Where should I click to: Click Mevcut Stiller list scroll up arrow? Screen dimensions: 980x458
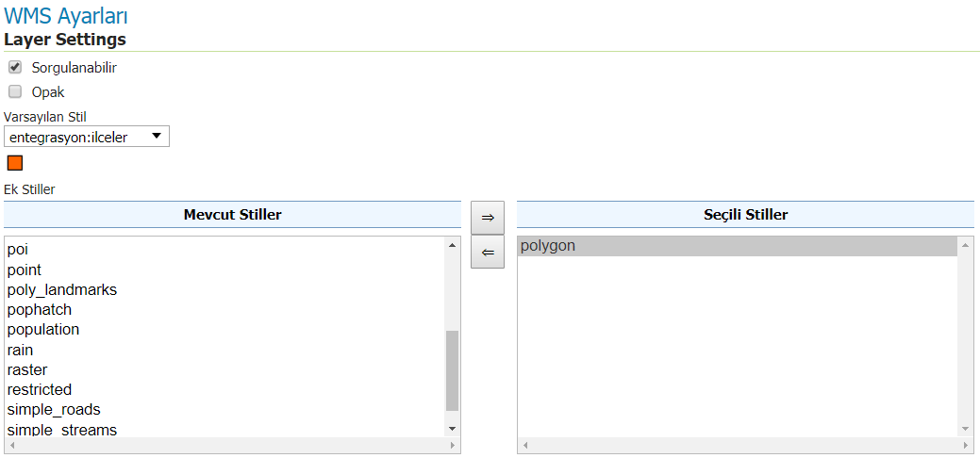coord(453,245)
